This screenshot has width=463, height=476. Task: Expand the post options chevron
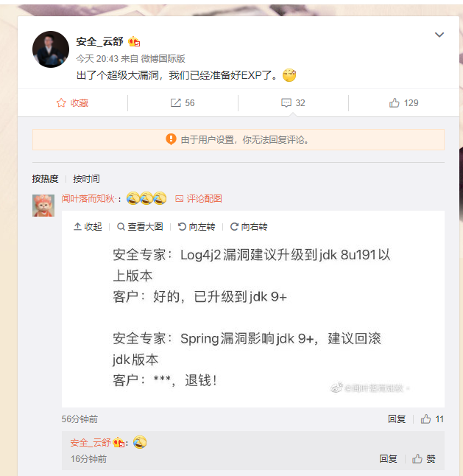439,35
